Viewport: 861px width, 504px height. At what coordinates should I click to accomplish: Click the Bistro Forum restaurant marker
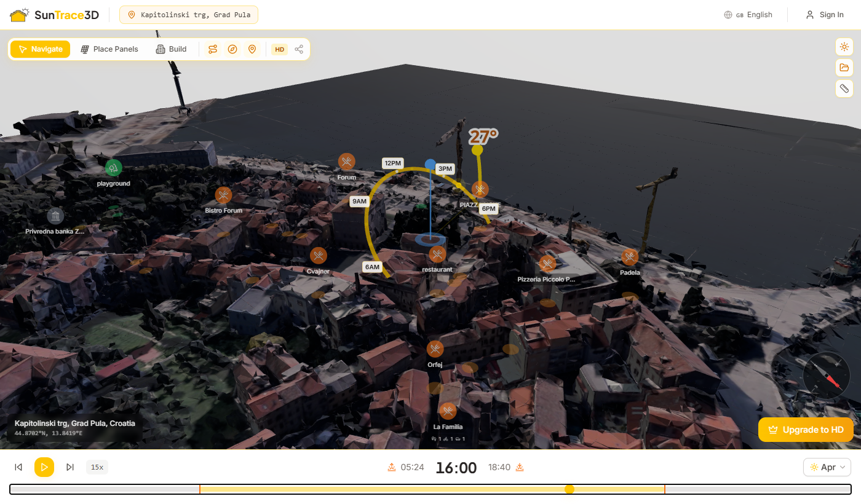pyautogui.click(x=223, y=195)
